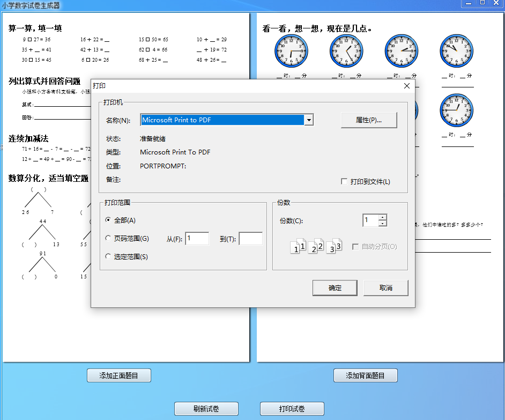Image resolution: width=505 pixels, height=420 pixels.
Task: Select the All (全部) print range option
Action: [108, 220]
